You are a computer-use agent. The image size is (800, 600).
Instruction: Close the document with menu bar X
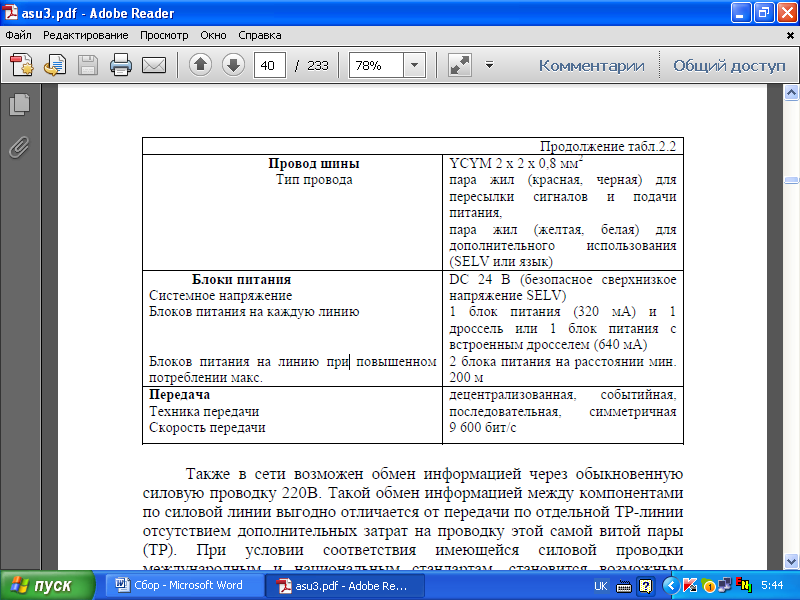tap(790, 36)
